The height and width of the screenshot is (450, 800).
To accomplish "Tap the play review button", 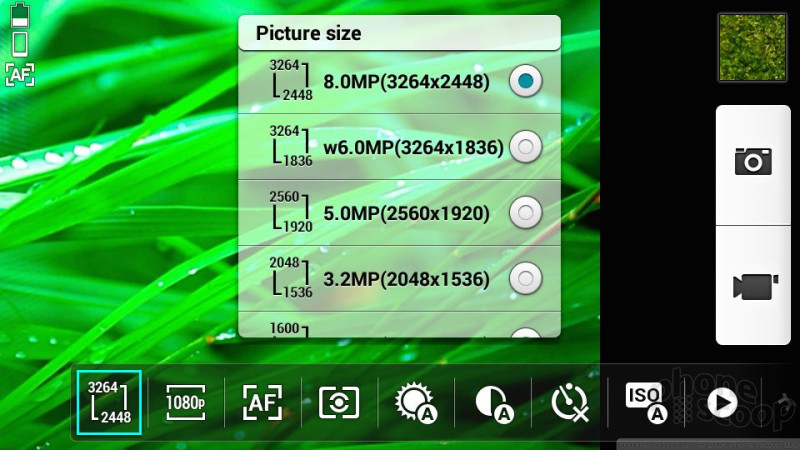I will pos(722,403).
